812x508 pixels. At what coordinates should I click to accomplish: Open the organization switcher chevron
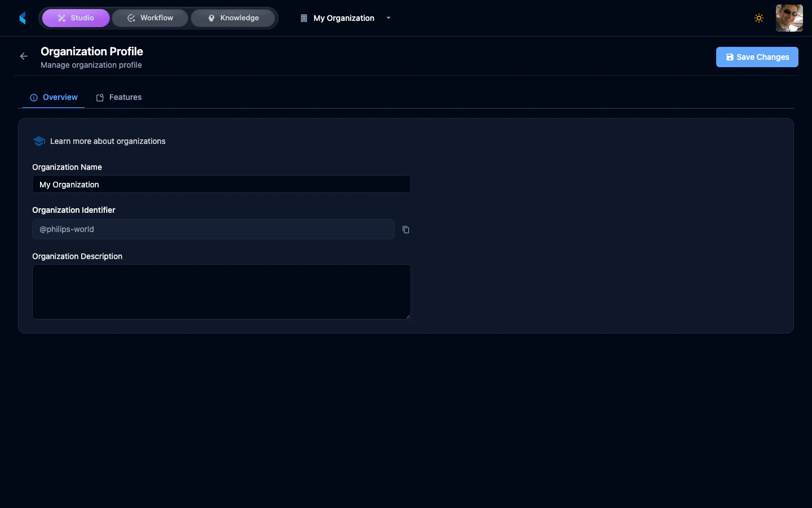388,18
